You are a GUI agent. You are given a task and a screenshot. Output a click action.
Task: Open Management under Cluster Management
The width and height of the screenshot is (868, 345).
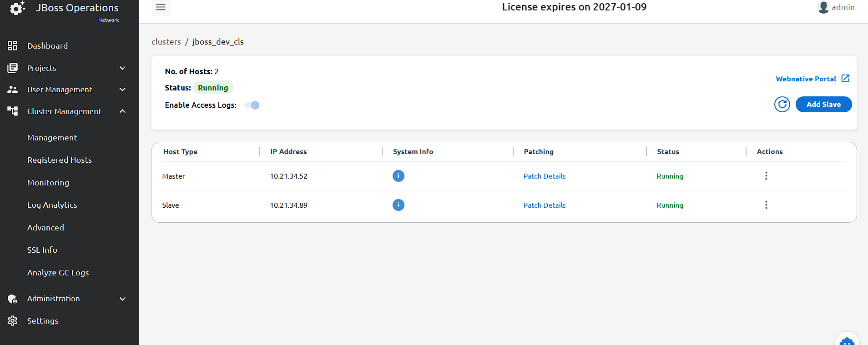coord(52,137)
